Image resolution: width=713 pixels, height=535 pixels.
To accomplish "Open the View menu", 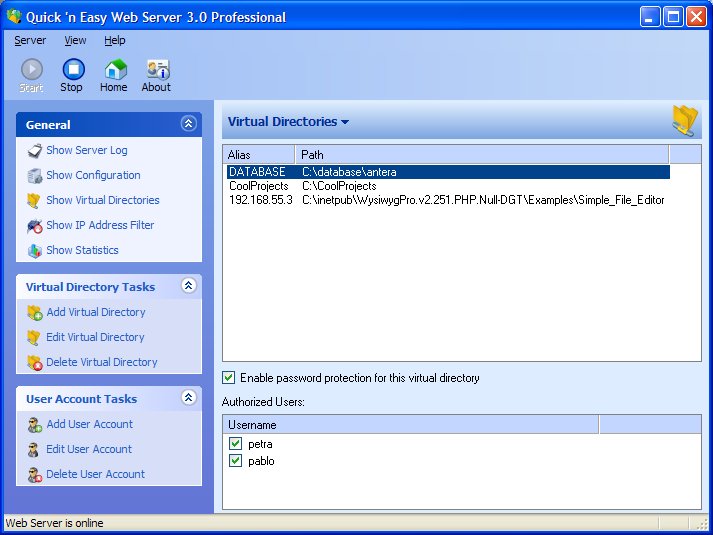I will pyautogui.click(x=75, y=40).
